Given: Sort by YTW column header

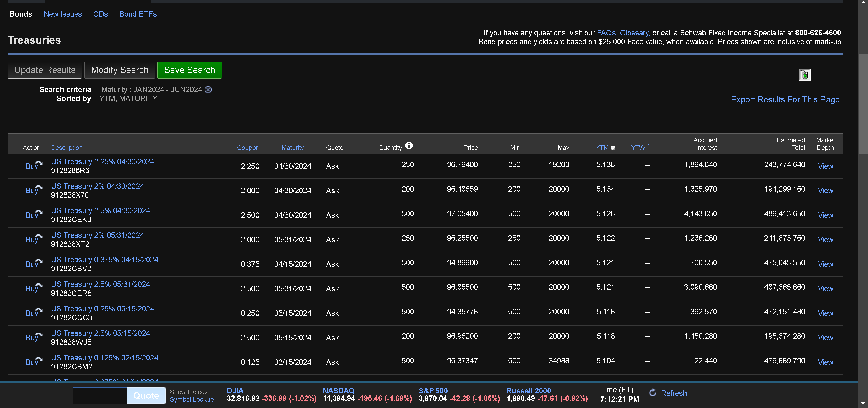Looking at the screenshot, I should click(x=638, y=148).
